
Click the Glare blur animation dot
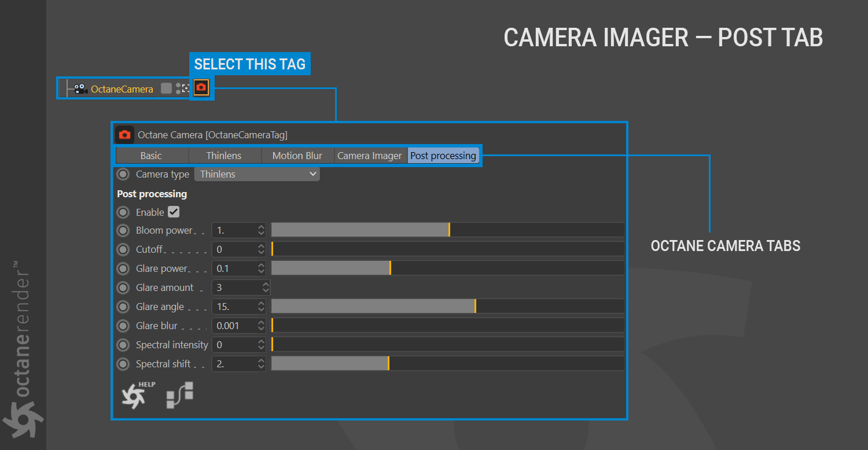(123, 326)
